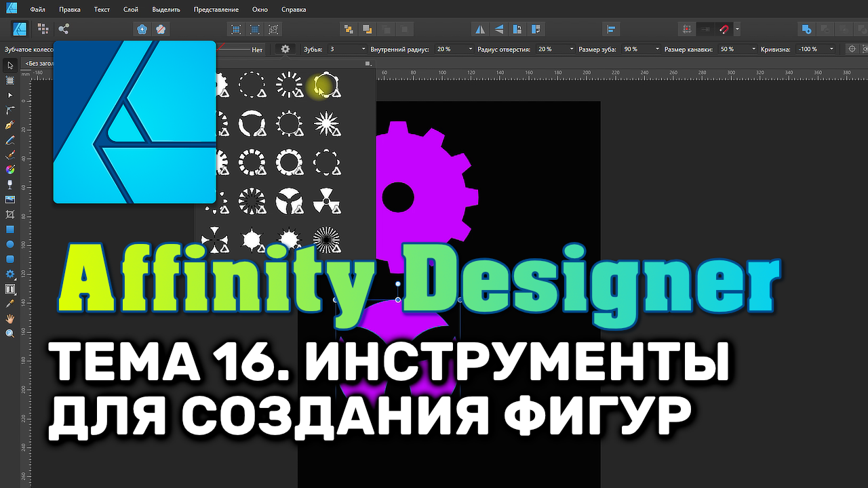The width and height of the screenshot is (868, 488).
Task: Select the View hand tool
Action: pos(10,319)
